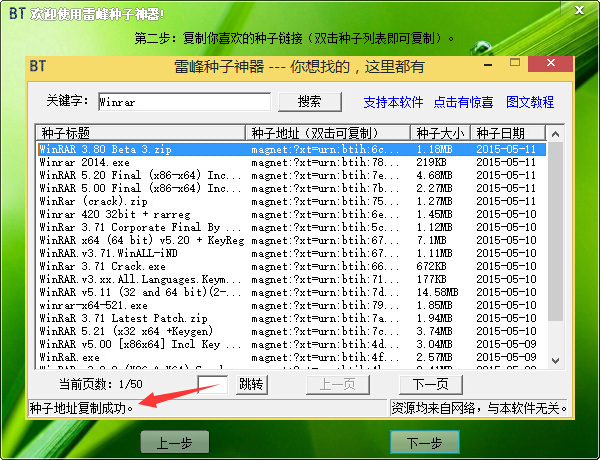Click the 资源均来自网络 disclaimer status text
The width and height of the screenshot is (600, 460).
pos(479,408)
